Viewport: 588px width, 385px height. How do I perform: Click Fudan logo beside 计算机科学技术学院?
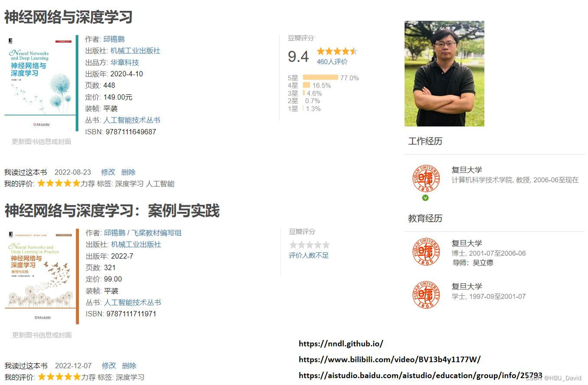coord(426,178)
